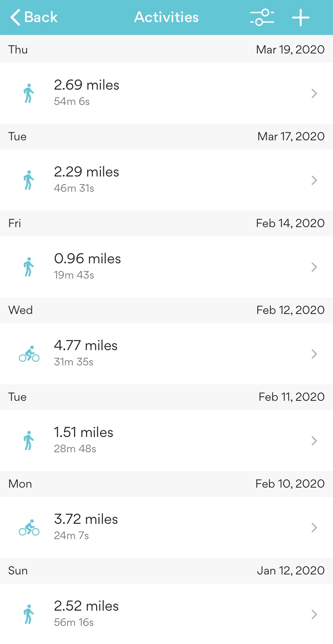
Task: Click the cycling icon for 4.77 miles entry
Action: (29, 354)
